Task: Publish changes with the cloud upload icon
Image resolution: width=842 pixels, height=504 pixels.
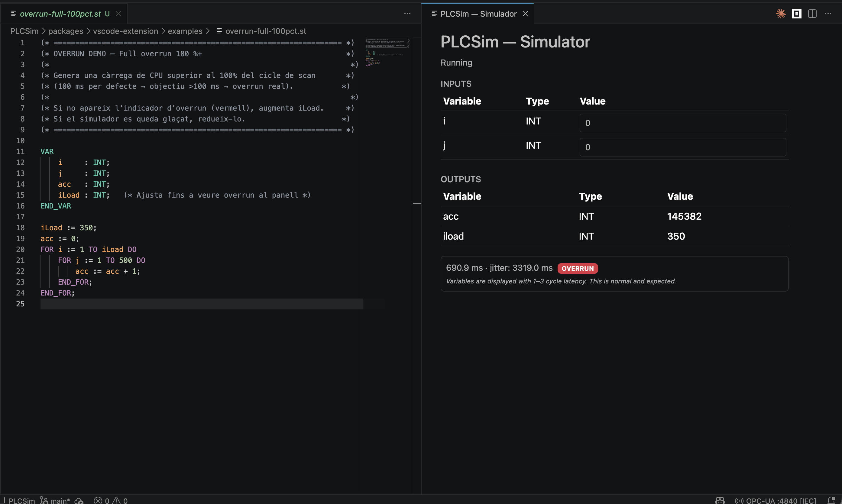Action: coord(79,501)
